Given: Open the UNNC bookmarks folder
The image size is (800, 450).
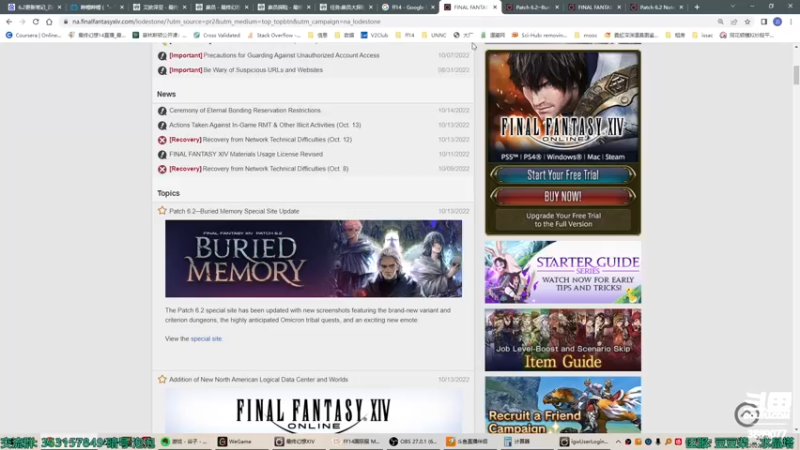Looking at the screenshot, I should tap(434, 35).
